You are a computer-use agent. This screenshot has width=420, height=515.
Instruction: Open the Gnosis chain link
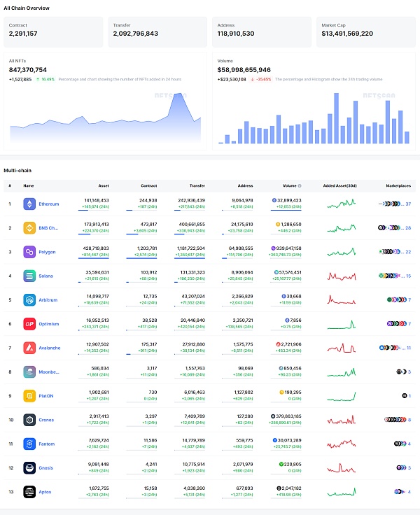pyautogui.click(x=45, y=467)
